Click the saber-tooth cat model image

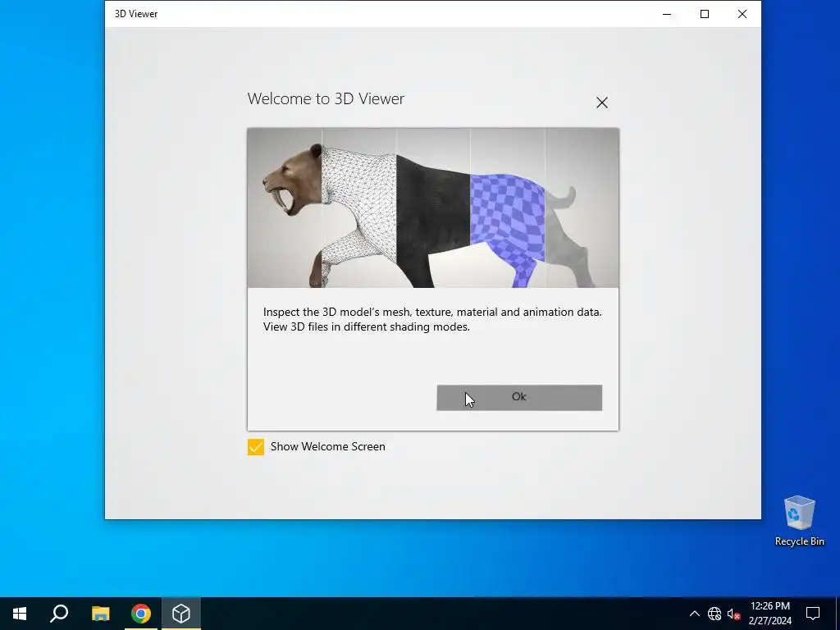[x=433, y=208]
